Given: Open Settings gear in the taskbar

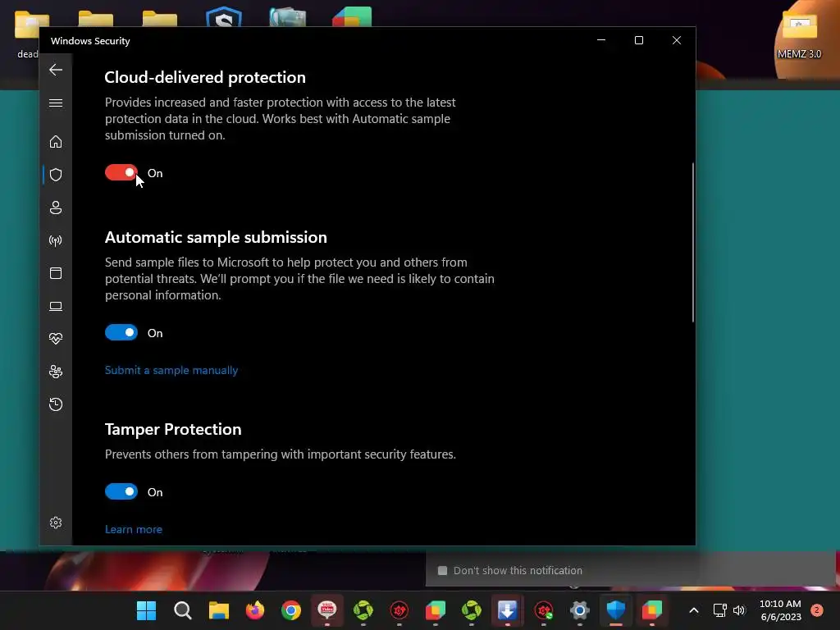Looking at the screenshot, I should point(580,610).
